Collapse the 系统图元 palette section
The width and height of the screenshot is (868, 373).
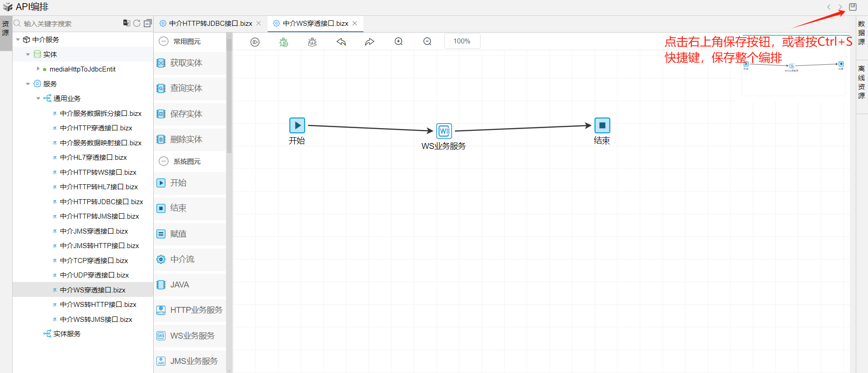(x=164, y=161)
